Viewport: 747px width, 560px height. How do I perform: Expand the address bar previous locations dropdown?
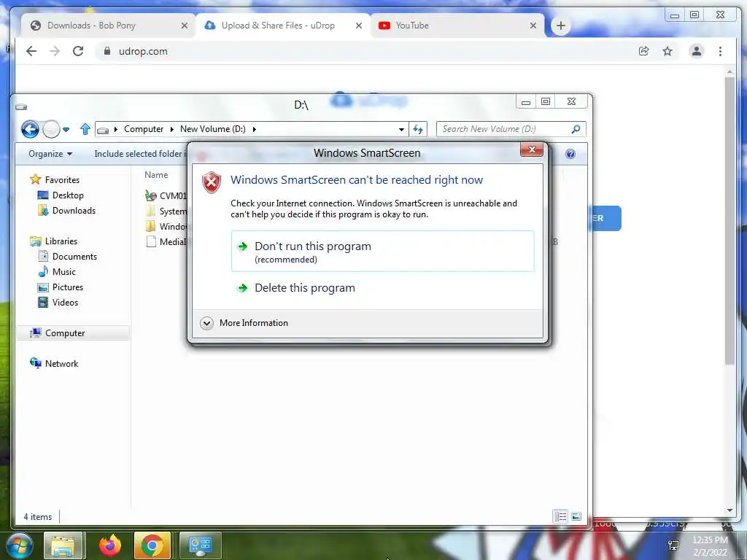402,129
